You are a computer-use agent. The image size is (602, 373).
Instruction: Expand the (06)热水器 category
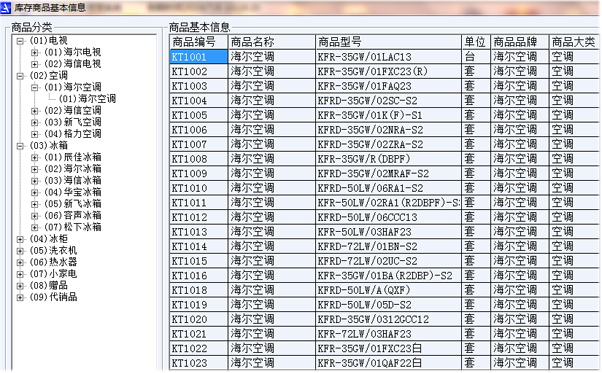pyautogui.click(x=20, y=262)
